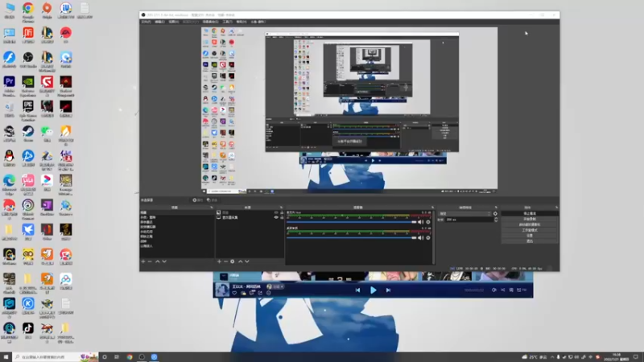Viewport: 644px width, 362px height.
Task: Adjust second audio channel volume slider
Action: (352, 237)
